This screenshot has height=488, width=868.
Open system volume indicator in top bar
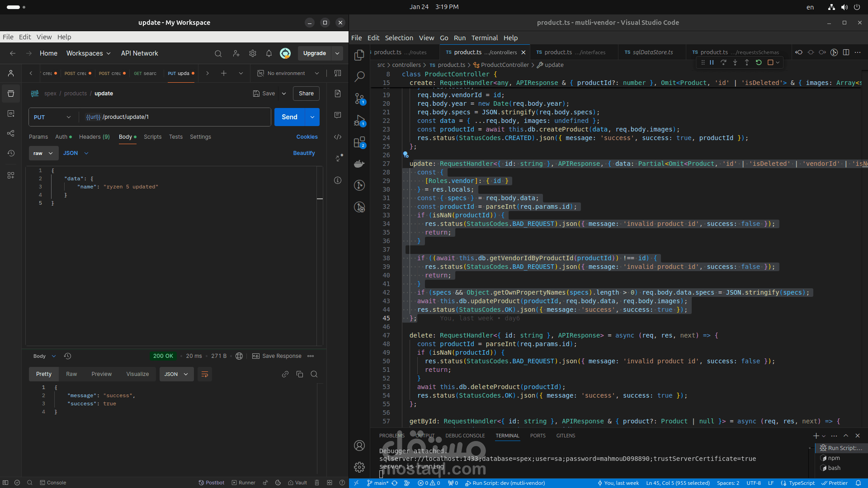[844, 7]
